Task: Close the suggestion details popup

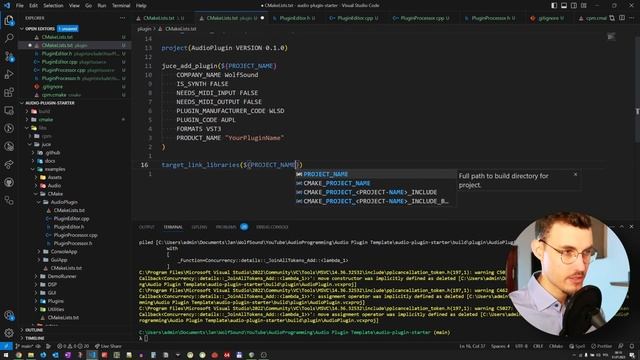Action: tap(576, 174)
